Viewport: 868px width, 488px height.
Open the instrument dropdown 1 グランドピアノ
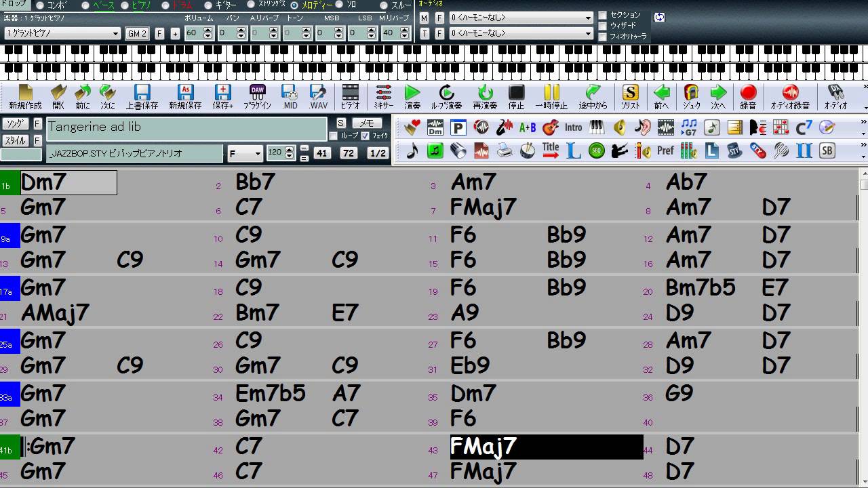point(62,33)
